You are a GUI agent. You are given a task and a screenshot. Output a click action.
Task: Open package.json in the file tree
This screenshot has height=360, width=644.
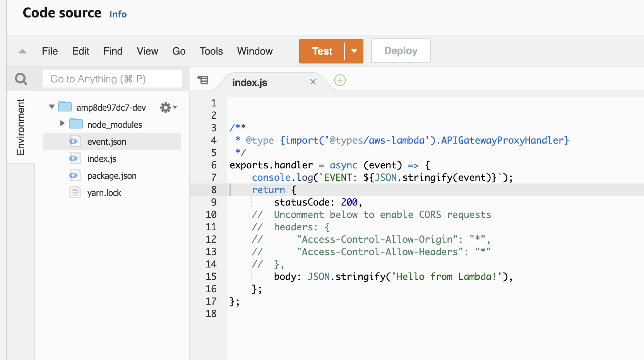[x=112, y=176]
